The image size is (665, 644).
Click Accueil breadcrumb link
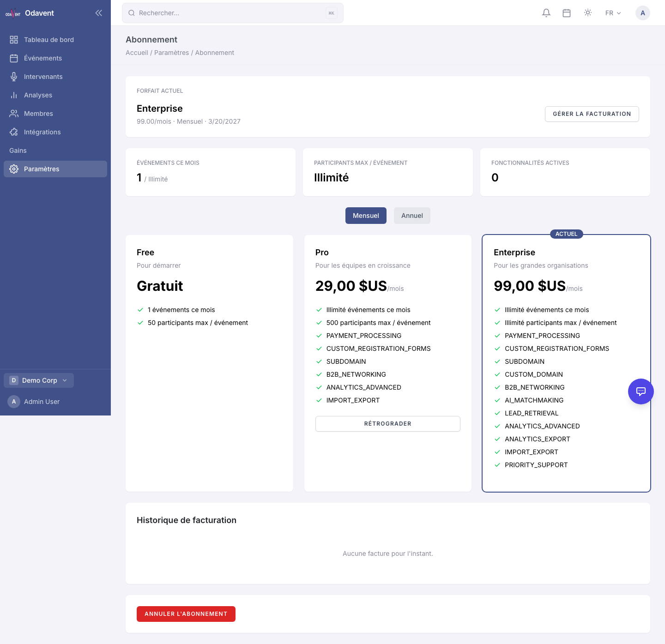click(x=137, y=53)
